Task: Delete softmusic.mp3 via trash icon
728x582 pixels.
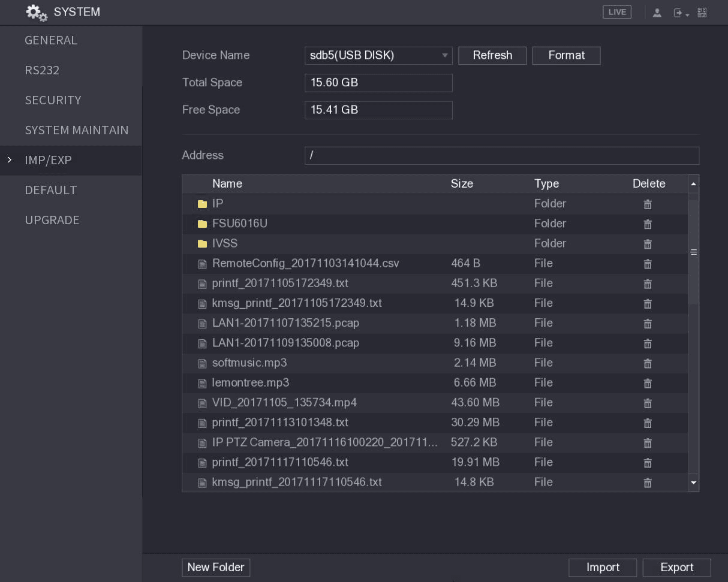Action: 648,363
